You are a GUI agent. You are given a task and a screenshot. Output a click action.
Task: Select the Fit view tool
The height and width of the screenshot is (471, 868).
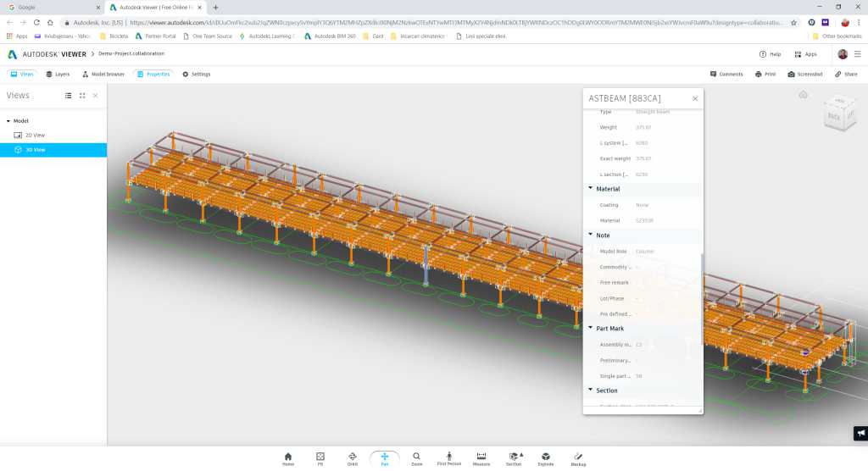pyautogui.click(x=320, y=459)
